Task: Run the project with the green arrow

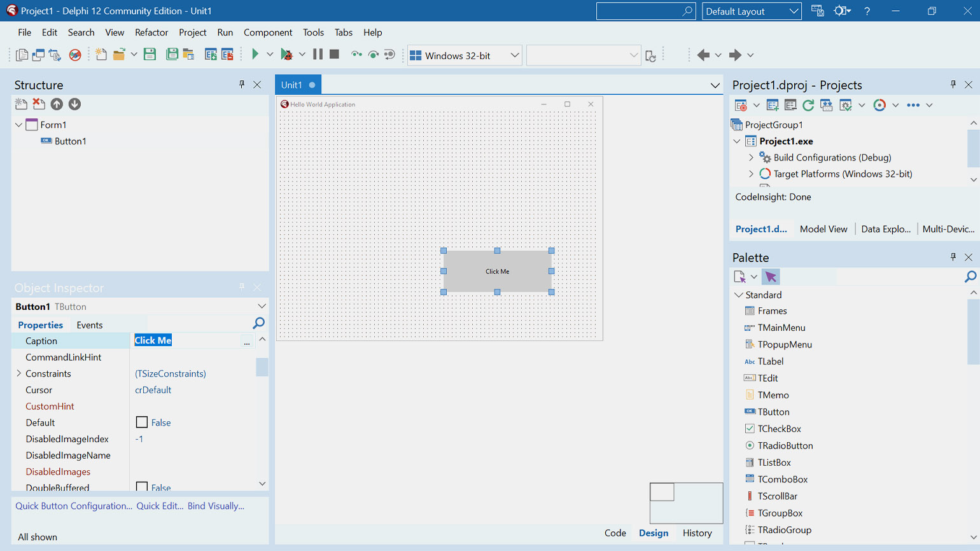Action: [x=255, y=55]
